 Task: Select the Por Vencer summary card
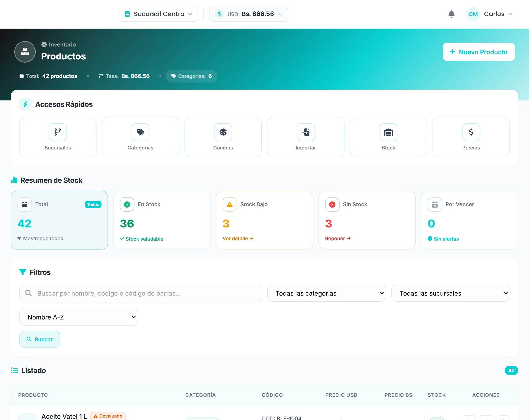(469, 220)
